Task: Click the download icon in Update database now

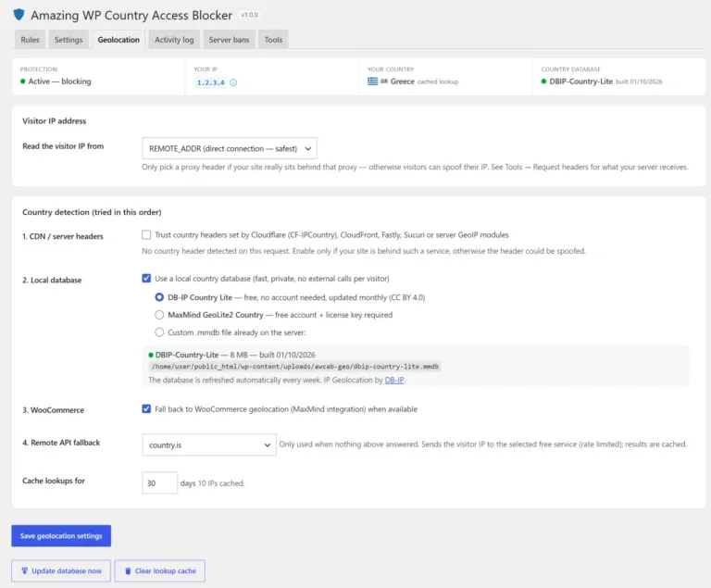Action: pos(24,570)
